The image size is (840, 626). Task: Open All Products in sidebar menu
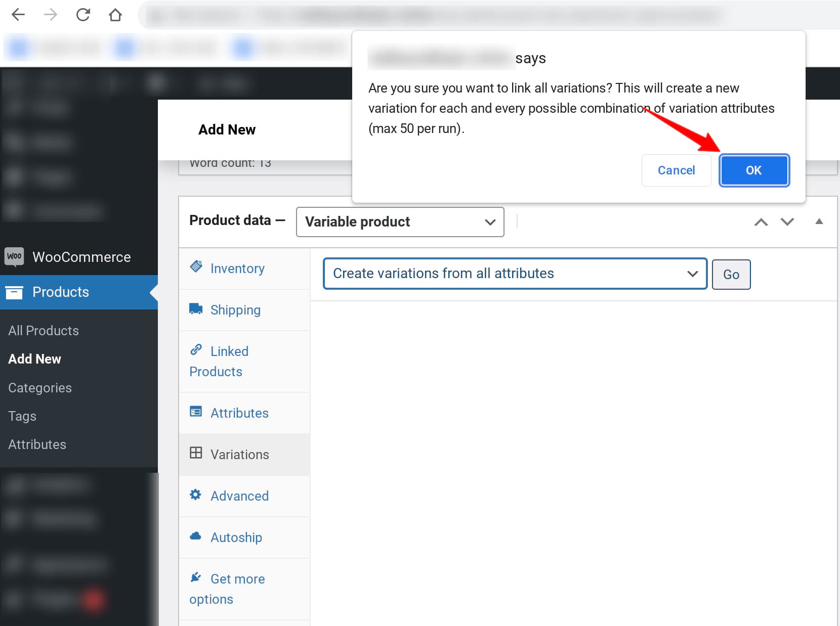point(44,331)
